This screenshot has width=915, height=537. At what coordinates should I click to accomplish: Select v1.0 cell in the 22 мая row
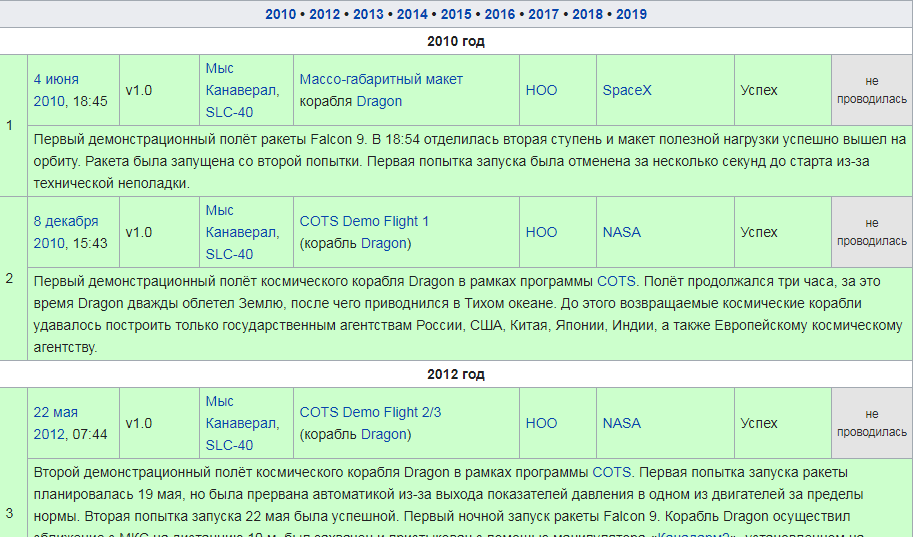click(x=159, y=423)
